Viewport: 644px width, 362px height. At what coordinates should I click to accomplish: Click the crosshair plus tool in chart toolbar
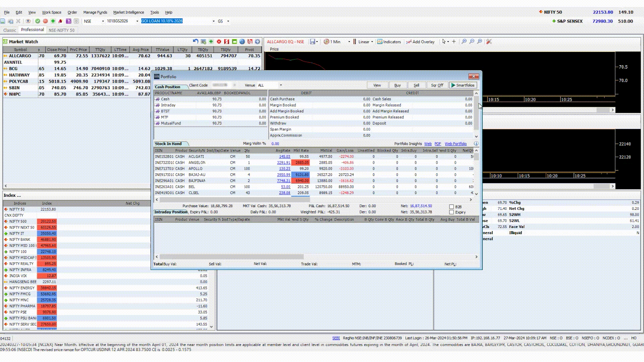pos(454,42)
